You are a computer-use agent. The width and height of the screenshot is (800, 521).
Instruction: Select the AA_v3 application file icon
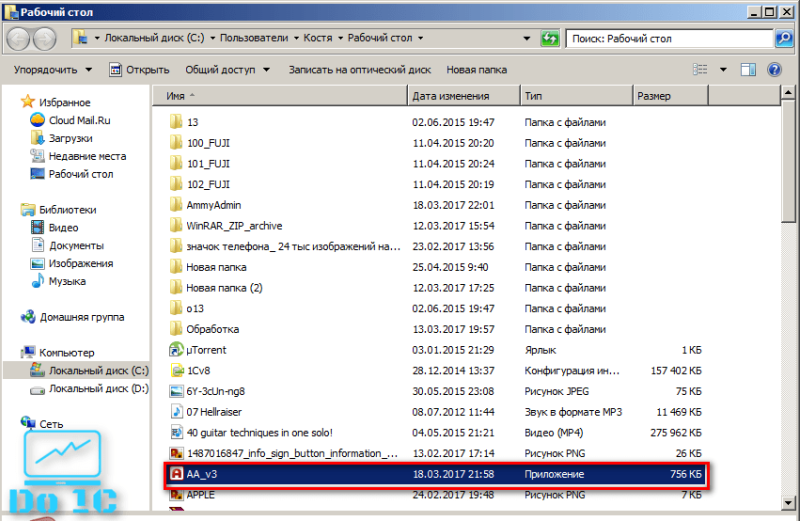176,474
